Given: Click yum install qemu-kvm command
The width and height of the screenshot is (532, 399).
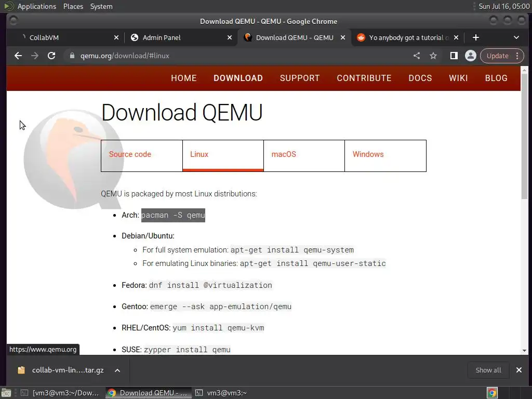Looking at the screenshot, I should (x=218, y=328).
